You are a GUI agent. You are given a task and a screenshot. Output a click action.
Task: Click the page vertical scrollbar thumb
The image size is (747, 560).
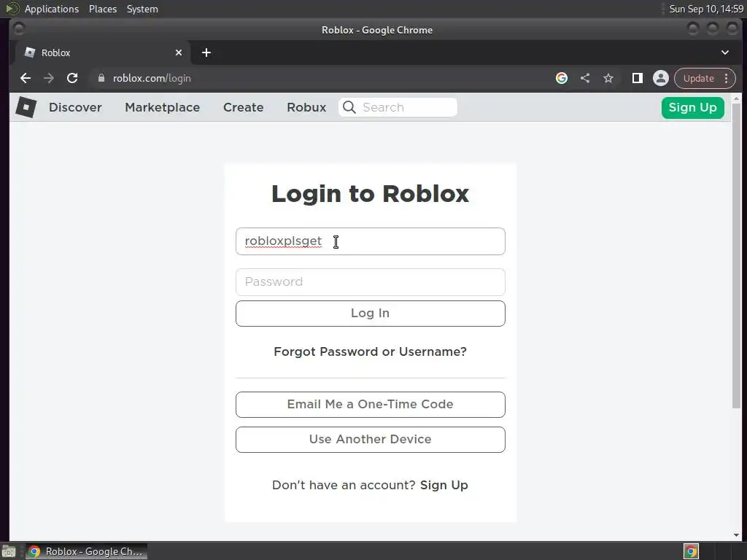point(736,255)
